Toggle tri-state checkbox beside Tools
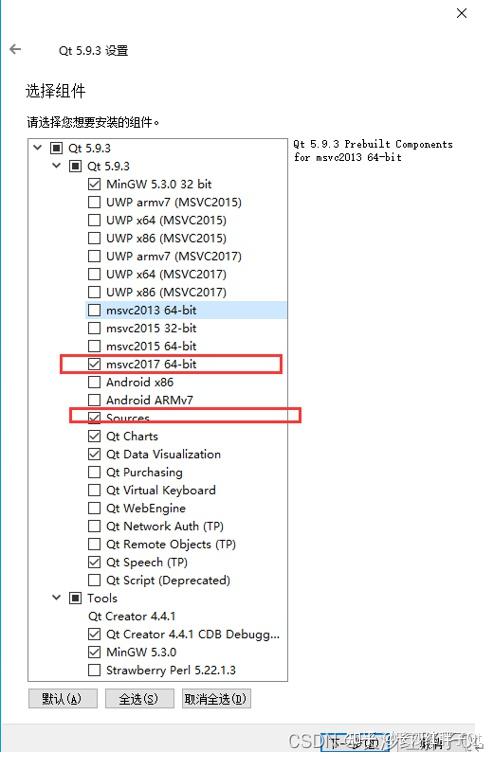This screenshot has width=495, height=761. click(x=75, y=597)
